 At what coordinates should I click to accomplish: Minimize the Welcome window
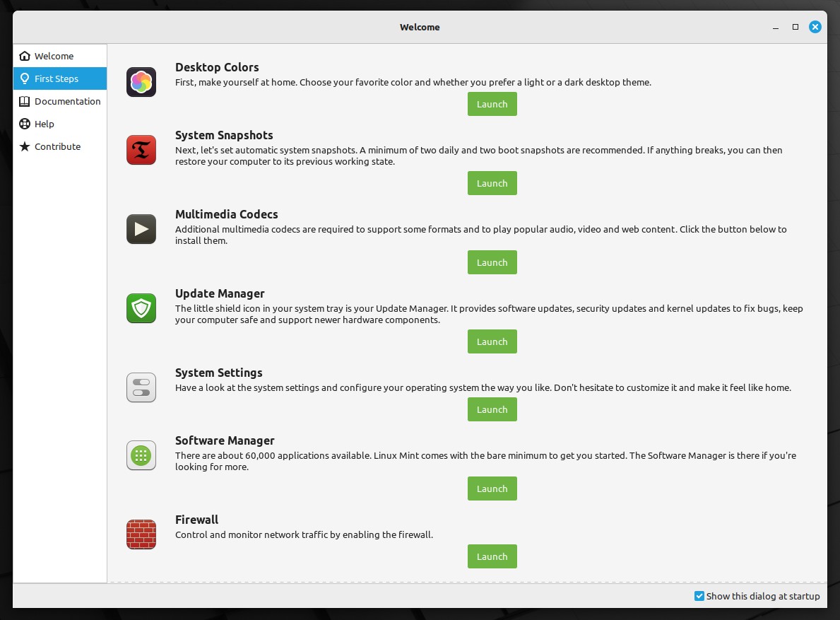click(x=775, y=28)
